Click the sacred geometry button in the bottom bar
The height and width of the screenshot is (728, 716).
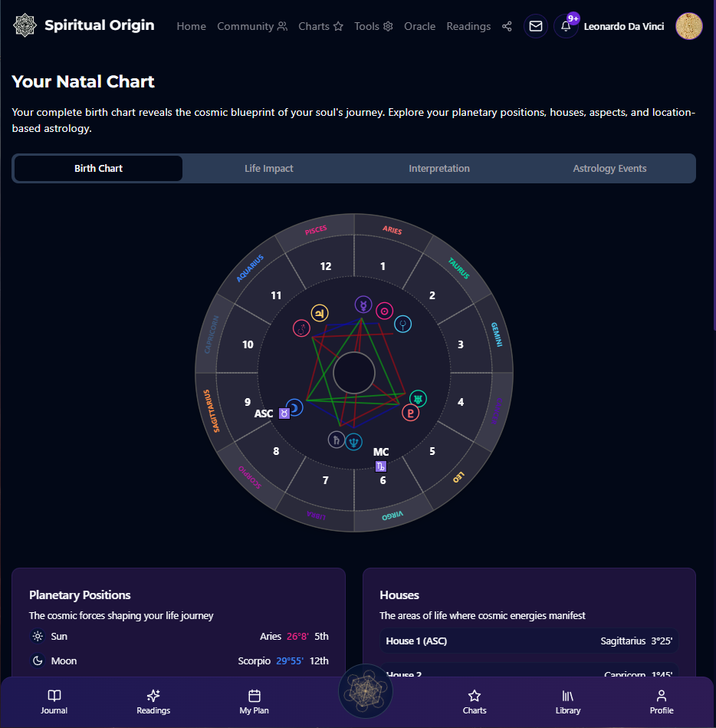[366, 691]
